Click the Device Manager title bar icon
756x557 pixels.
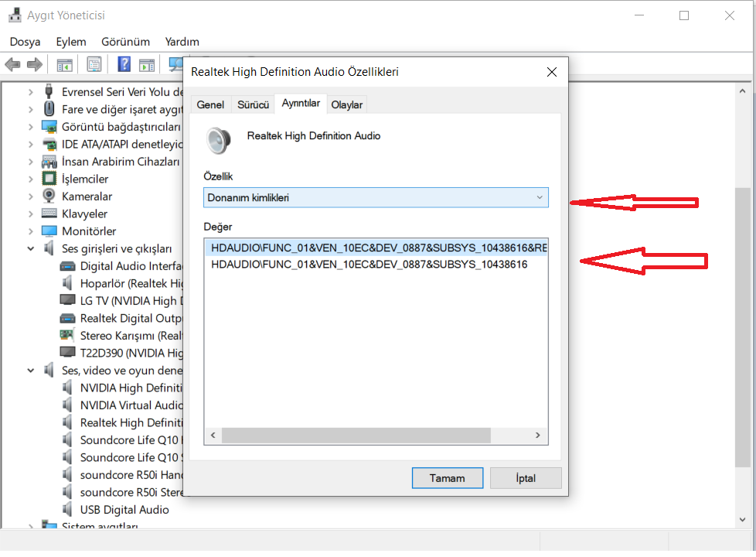[x=15, y=15]
